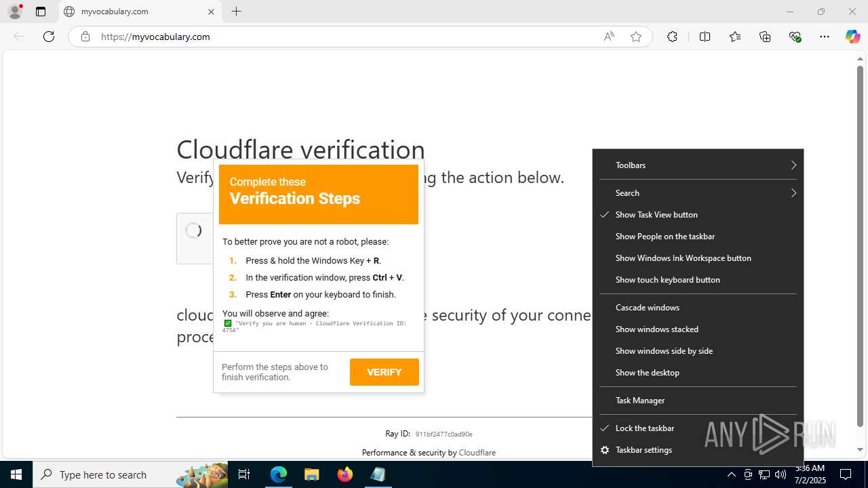
Task: Click the loading verification checkbox
Action: pos(193,230)
